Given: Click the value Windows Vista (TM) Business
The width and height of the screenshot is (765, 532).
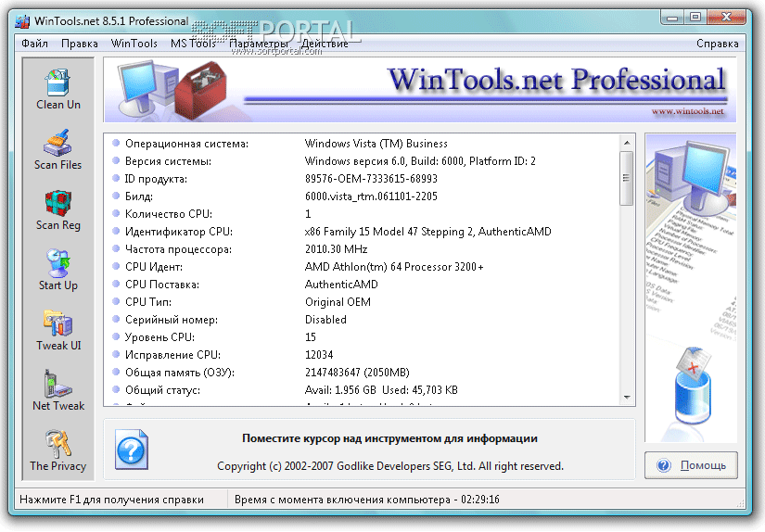Looking at the screenshot, I should click(x=376, y=144).
